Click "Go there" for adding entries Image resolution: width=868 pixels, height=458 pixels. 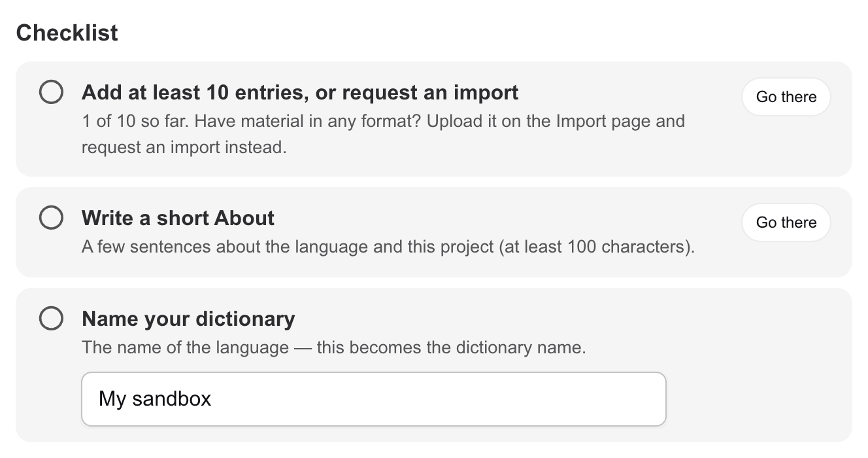click(x=786, y=97)
